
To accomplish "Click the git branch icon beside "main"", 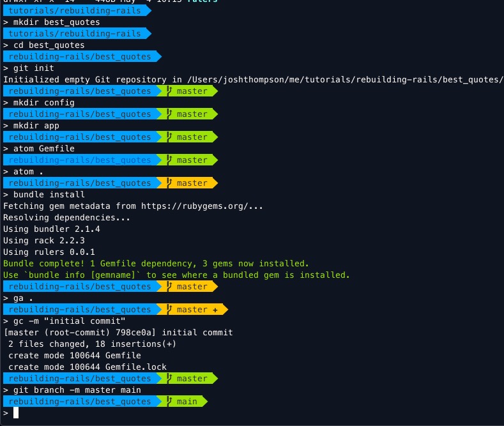I will click(169, 401).
